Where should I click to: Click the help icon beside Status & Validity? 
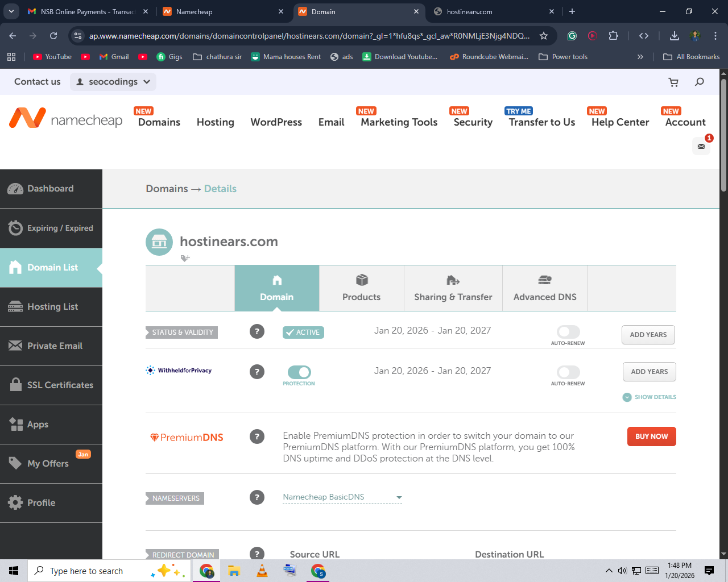(x=257, y=331)
